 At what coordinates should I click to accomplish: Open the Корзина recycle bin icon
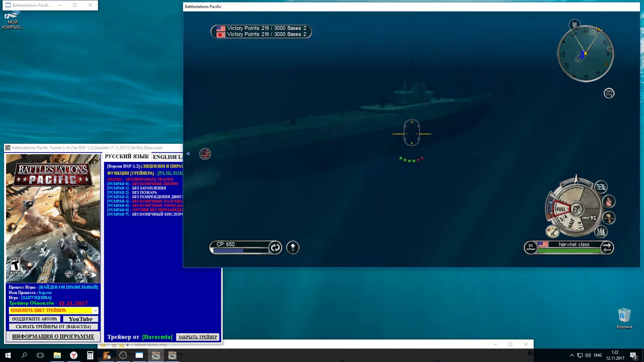click(624, 319)
